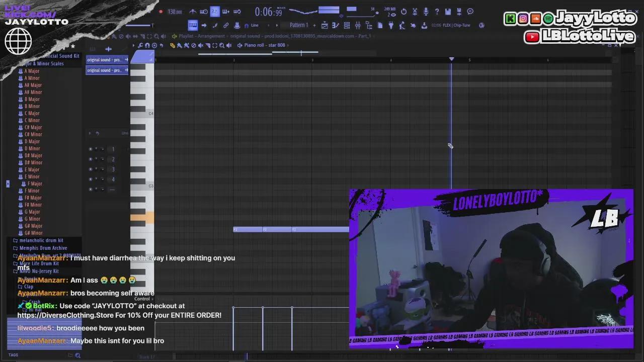Screen dimensions: 644x362
Task: Toggle the record button
Action: tap(161, 12)
